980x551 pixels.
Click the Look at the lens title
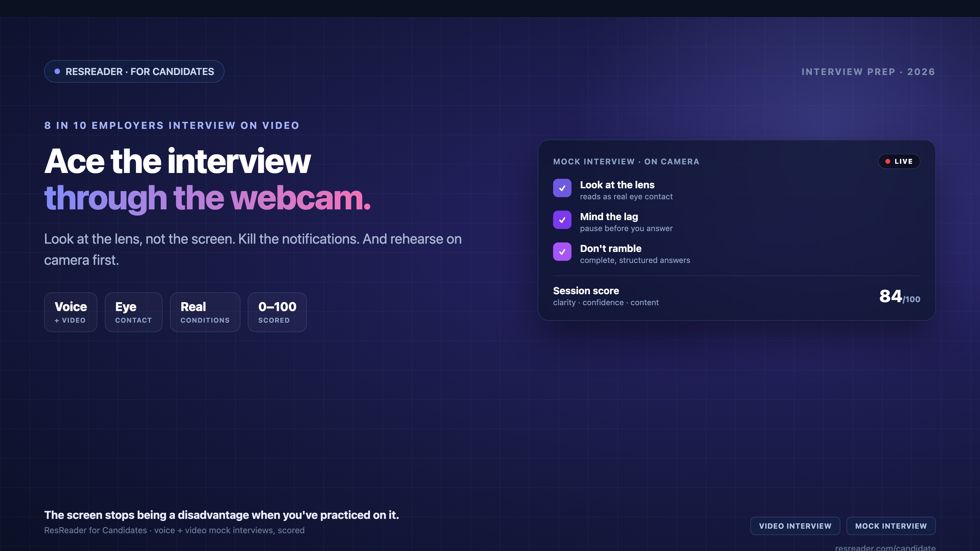[x=617, y=185]
